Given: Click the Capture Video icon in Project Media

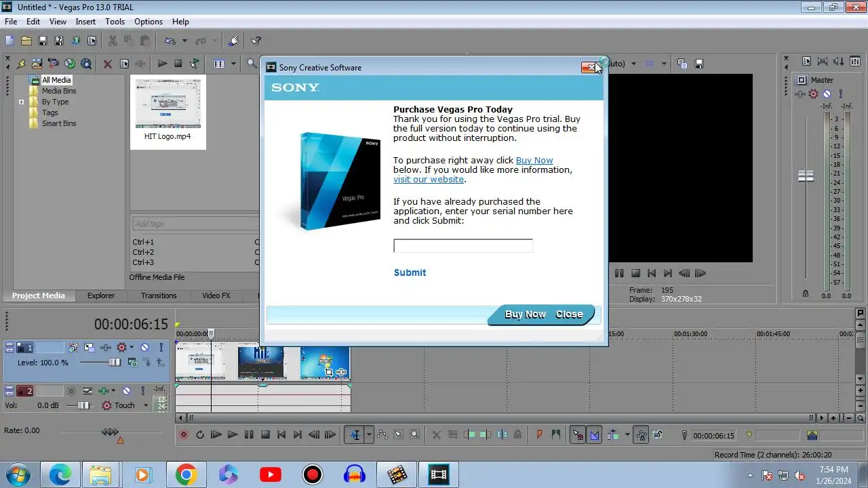Looking at the screenshot, I should click(54, 64).
